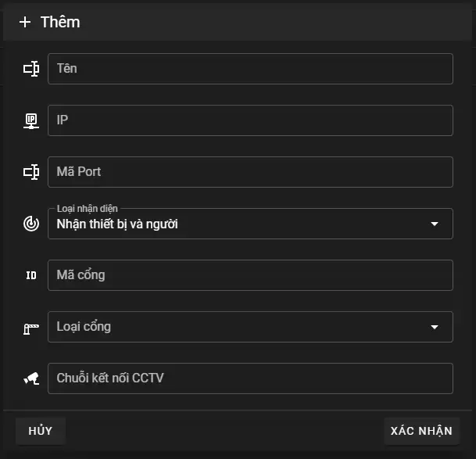This screenshot has width=476, height=459.
Task: Click into the IP text field
Action: click(x=250, y=120)
